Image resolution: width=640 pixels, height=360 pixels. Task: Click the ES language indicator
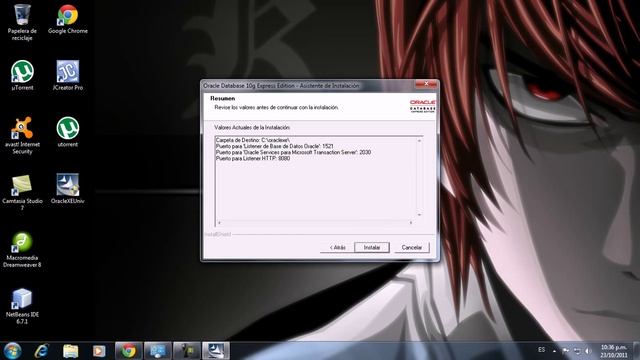(541, 350)
